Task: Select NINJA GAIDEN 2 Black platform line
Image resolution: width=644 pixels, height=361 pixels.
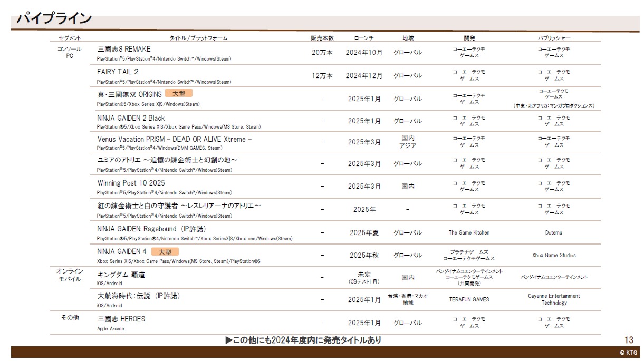Action: [179, 127]
